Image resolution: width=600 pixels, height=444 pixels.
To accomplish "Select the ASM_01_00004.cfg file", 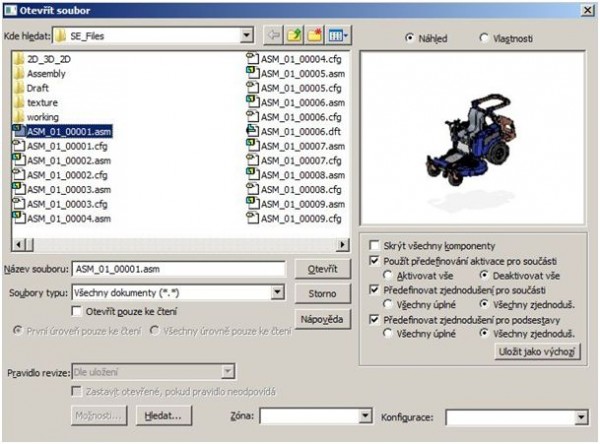I will 294,59.
